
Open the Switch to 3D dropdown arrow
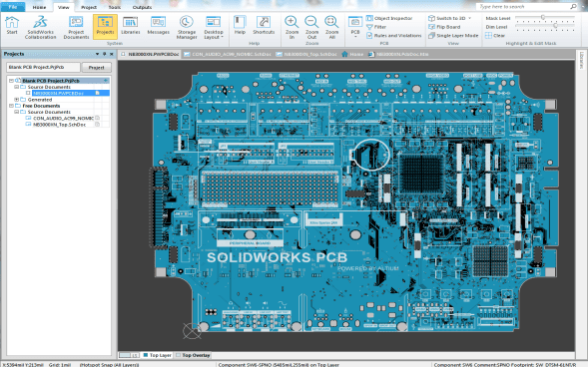tap(469, 18)
